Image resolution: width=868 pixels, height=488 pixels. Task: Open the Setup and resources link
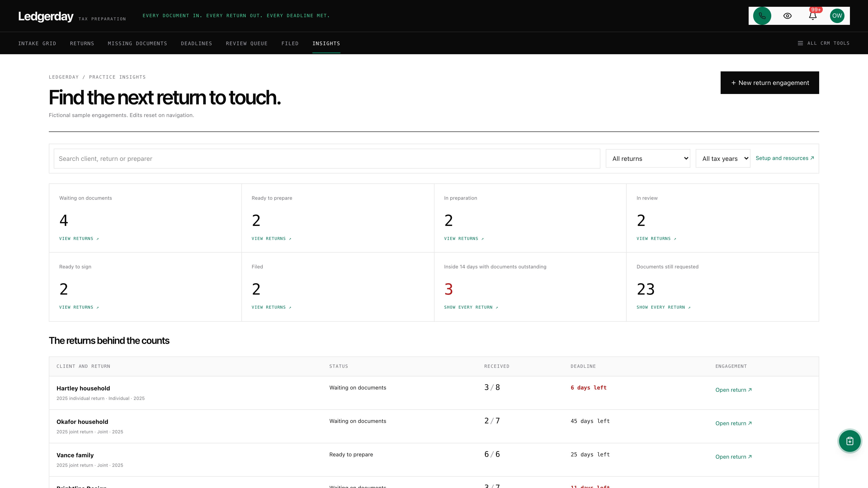pyautogui.click(x=784, y=158)
